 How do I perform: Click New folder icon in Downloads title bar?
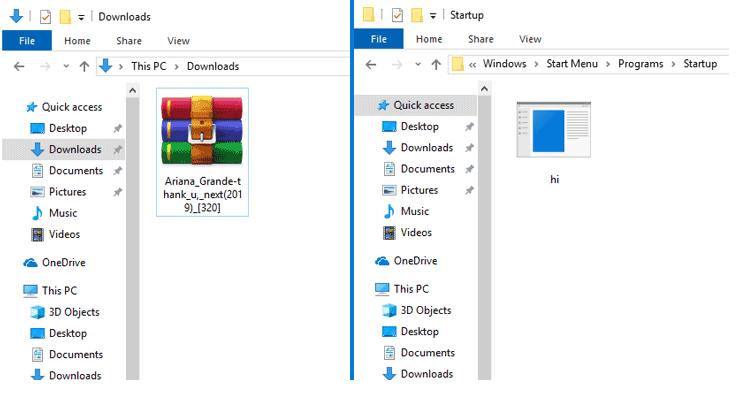pyautogui.click(x=65, y=17)
